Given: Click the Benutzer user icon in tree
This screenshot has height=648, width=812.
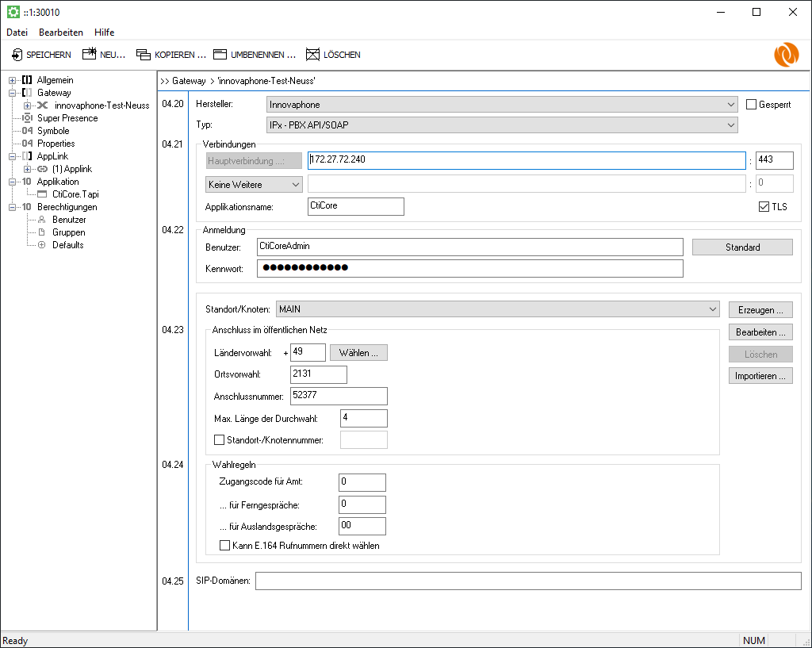Looking at the screenshot, I should tap(42, 220).
